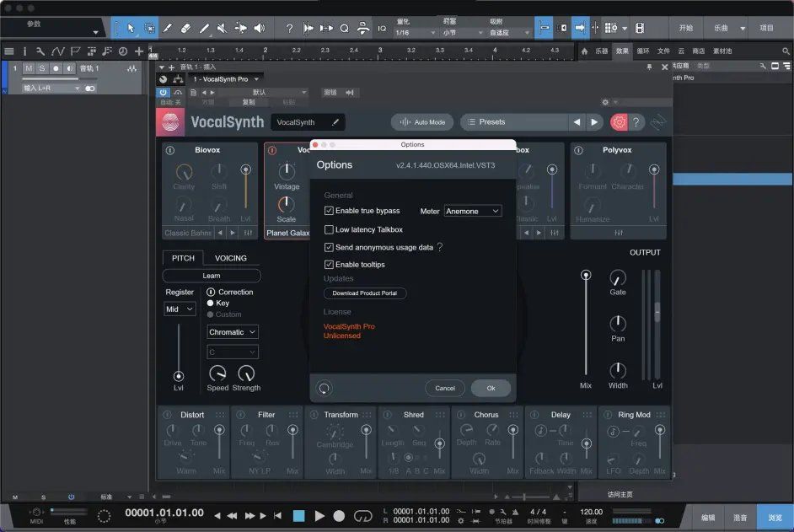Switch to the VOICING tab

click(231, 258)
